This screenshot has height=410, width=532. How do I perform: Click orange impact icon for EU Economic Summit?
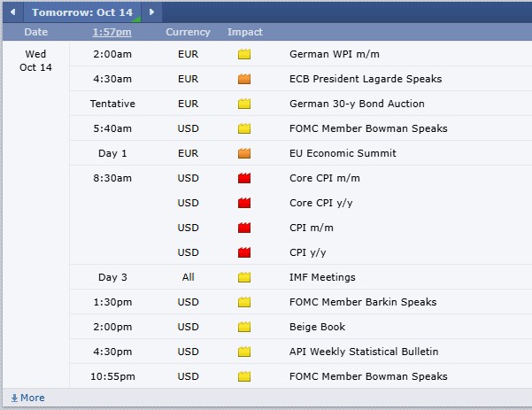point(244,153)
